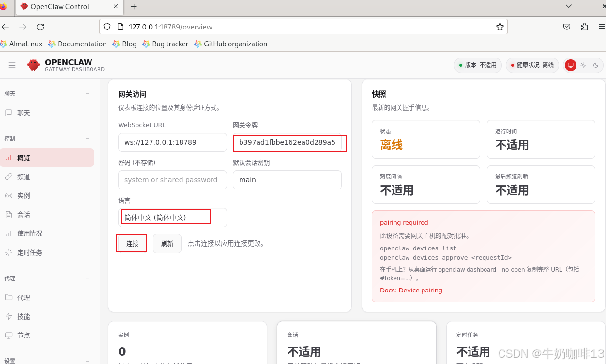Click the 快照 snapshot card heading
This screenshot has width=606, height=364.
[x=379, y=94]
